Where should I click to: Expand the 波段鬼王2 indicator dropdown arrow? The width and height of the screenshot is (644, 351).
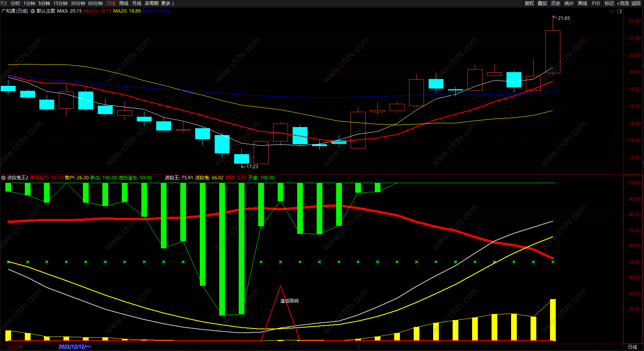tap(3, 178)
